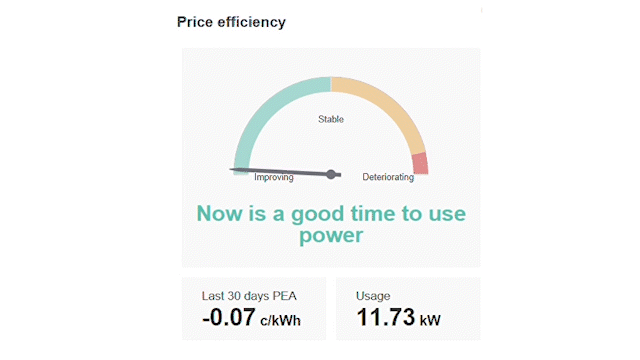Image resolution: width=640 pixels, height=360 pixels.
Task: Click the 11.73 usage value
Action: pos(386,317)
